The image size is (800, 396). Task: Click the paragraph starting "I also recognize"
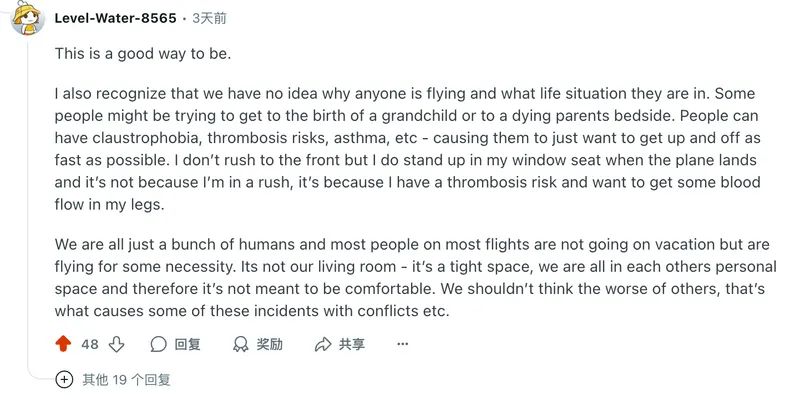click(x=408, y=149)
